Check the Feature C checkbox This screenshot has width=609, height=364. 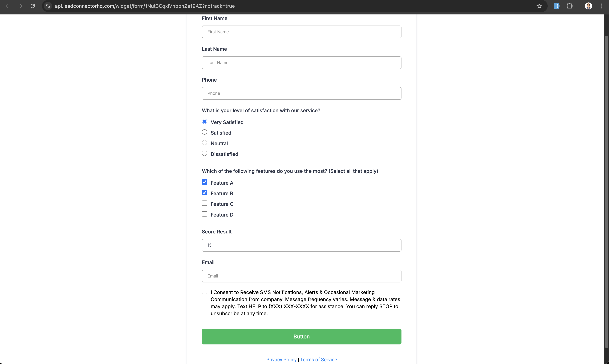[x=205, y=203]
